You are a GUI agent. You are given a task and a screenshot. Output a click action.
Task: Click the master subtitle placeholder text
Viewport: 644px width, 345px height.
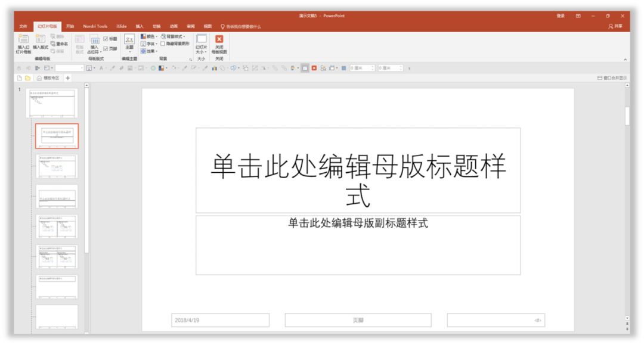click(x=358, y=223)
